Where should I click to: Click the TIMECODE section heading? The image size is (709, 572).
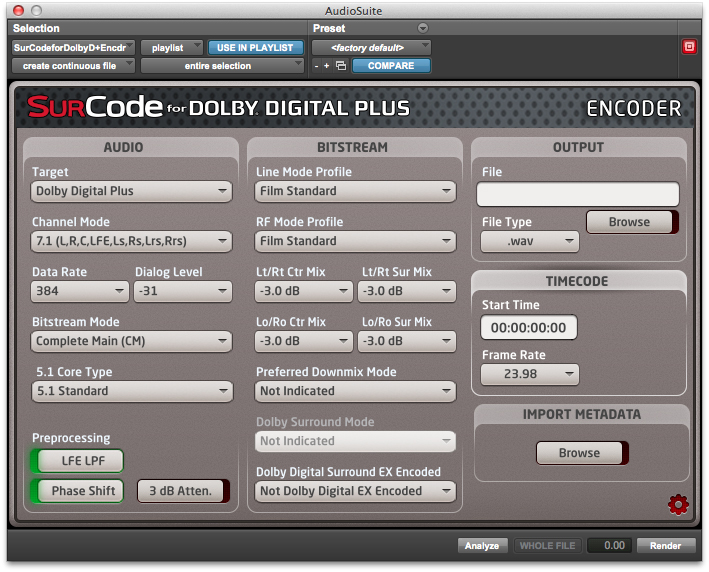[577, 281]
